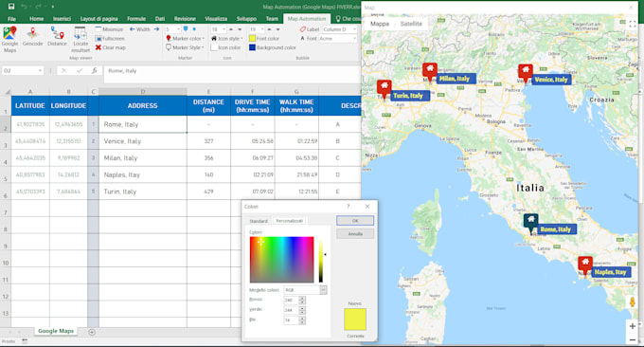Undo the last action
The width and height of the screenshot is (644, 347).
coord(24,7)
